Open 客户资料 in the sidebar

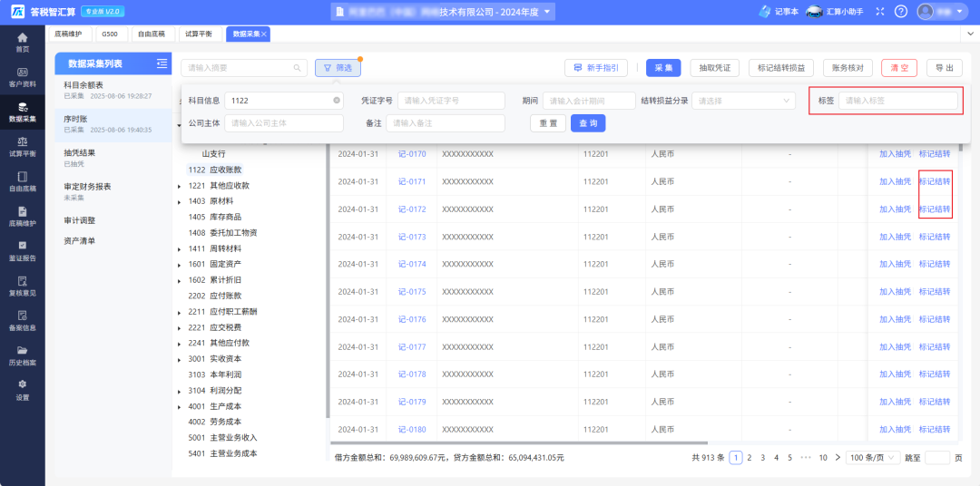tap(23, 77)
